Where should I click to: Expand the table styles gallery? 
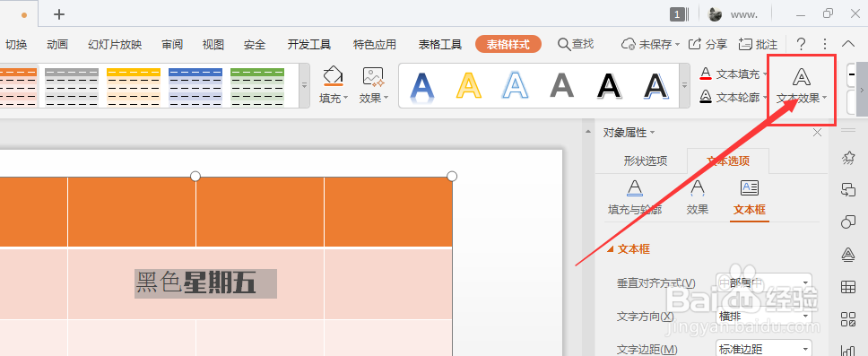pos(304,85)
